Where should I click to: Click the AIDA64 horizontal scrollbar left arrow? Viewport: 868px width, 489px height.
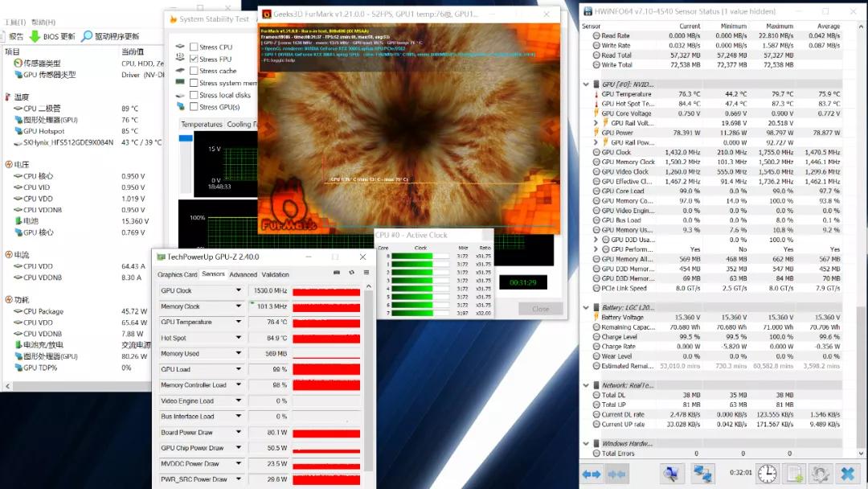coord(7,386)
